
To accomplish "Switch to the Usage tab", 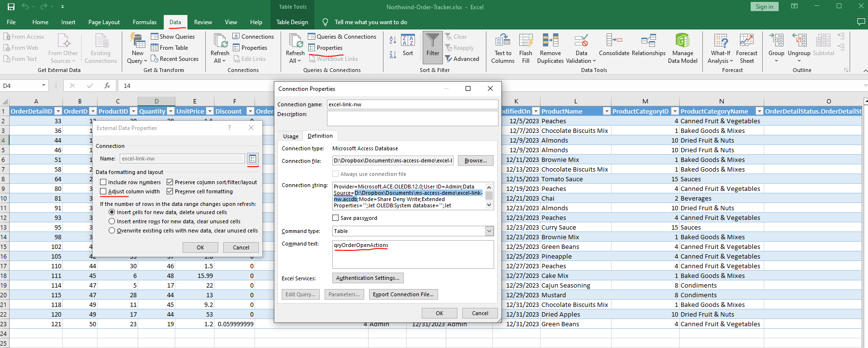I will coord(290,136).
